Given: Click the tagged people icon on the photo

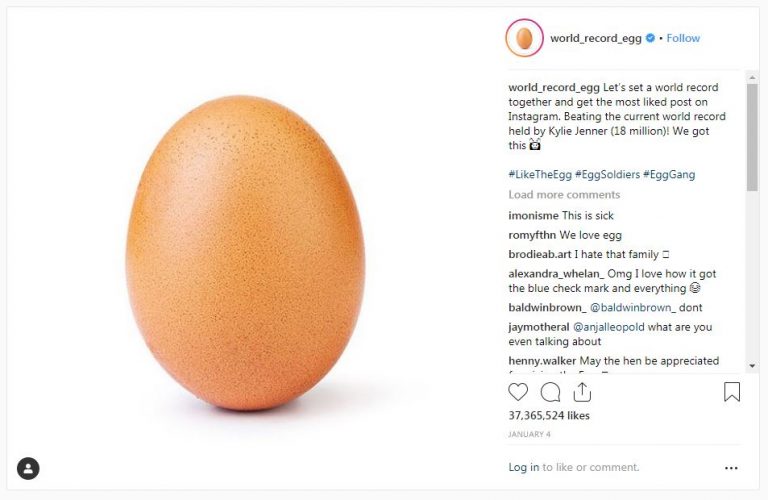Looking at the screenshot, I should point(28,468).
